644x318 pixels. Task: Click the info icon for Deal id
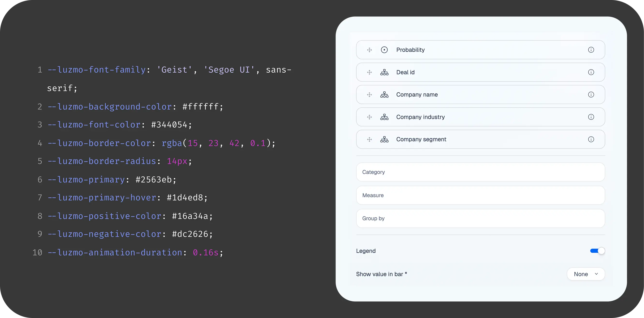click(x=591, y=72)
